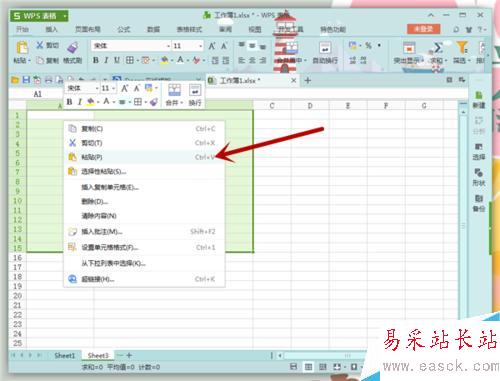Click the Cut scissors icon in ribbon

coord(40,45)
